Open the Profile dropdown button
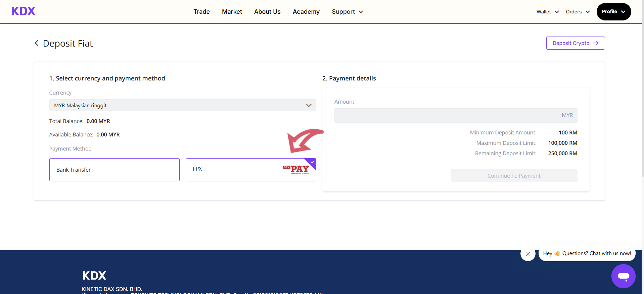644x294 pixels. [x=614, y=12]
